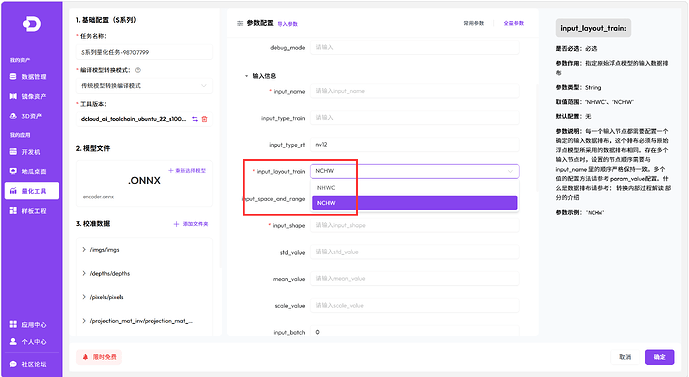
Task: Click the mean_value field
Action: coord(415,279)
